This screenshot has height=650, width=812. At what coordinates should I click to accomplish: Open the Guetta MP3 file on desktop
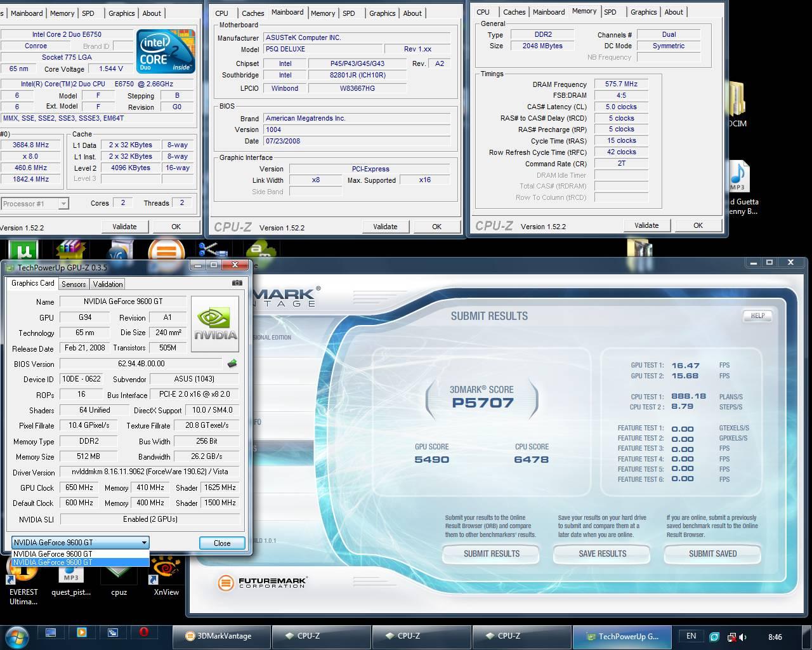pyautogui.click(x=740, y=189)
